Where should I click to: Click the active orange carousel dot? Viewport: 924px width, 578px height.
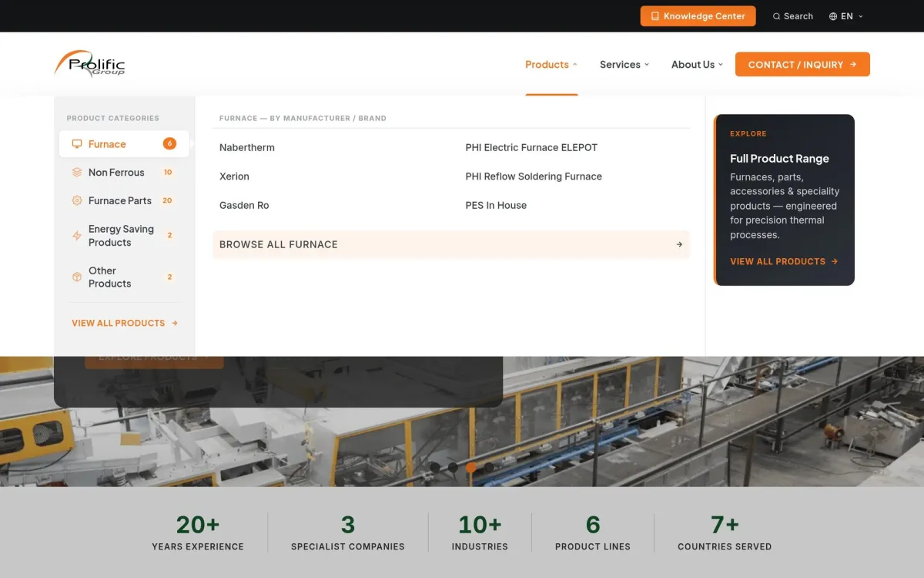pos(471,467)
